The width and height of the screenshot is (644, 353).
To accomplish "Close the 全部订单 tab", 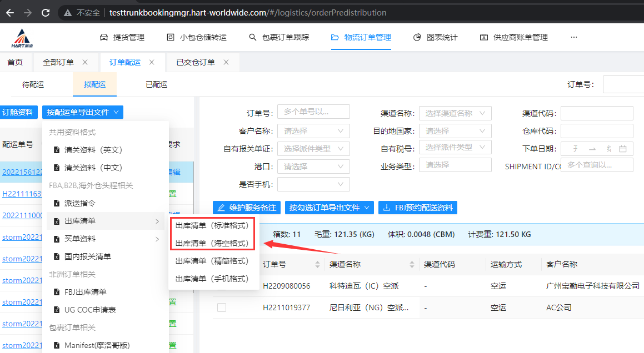I will (85, 62).
